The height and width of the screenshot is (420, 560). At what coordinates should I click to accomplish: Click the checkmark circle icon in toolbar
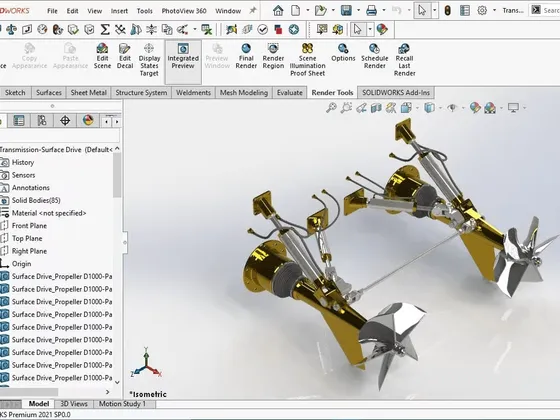tap(262, 29)
